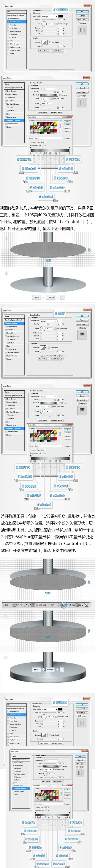Open the Style swatch picker in options bar
95x868 pixels.
pos(87,605)
